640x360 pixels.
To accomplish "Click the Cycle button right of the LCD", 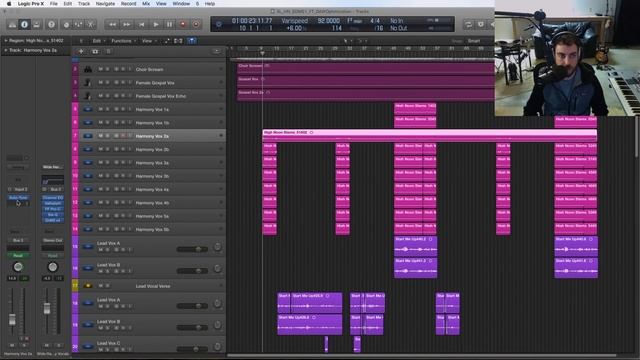I will pyautogui.click(x=469, y=24).
